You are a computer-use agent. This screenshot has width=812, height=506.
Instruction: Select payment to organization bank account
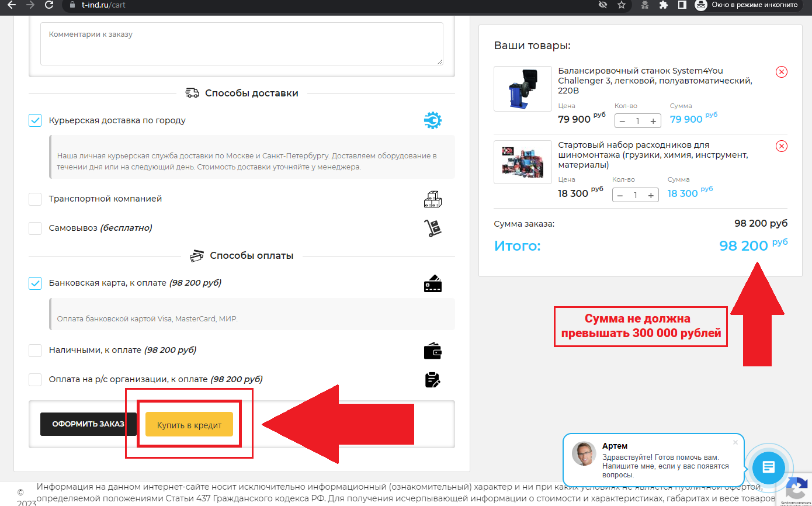click(35, 379)
